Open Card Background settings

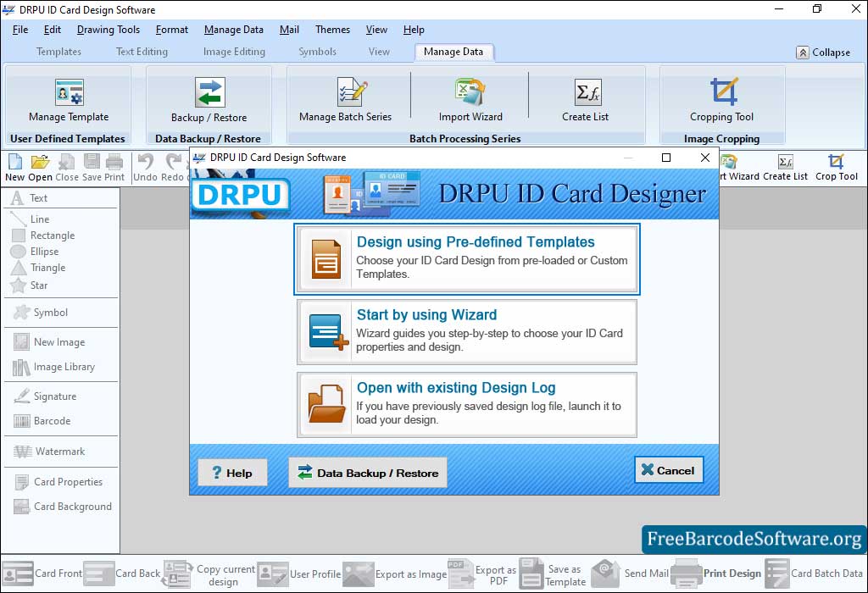(63, 507)
